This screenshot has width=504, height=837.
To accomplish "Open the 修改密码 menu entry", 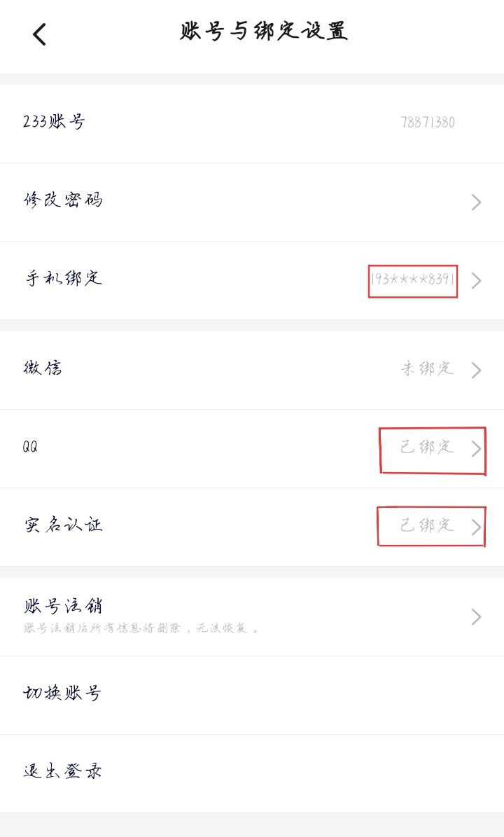I will (63, 201).
